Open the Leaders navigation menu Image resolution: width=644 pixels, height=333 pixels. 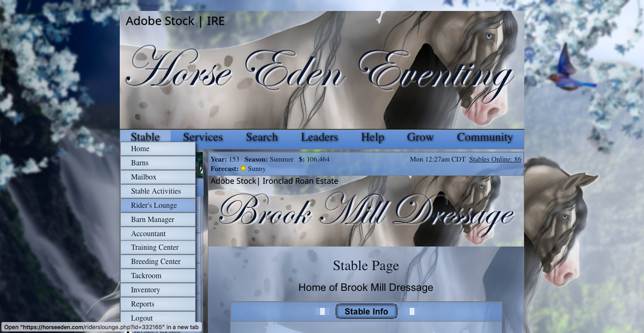pos(319,137)
